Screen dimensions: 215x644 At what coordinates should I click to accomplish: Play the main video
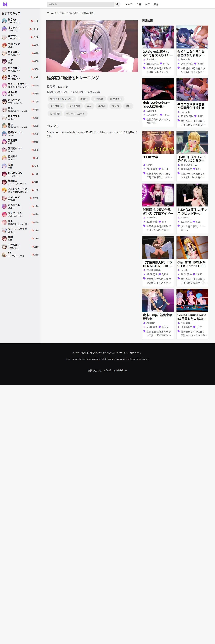point(92,46)
